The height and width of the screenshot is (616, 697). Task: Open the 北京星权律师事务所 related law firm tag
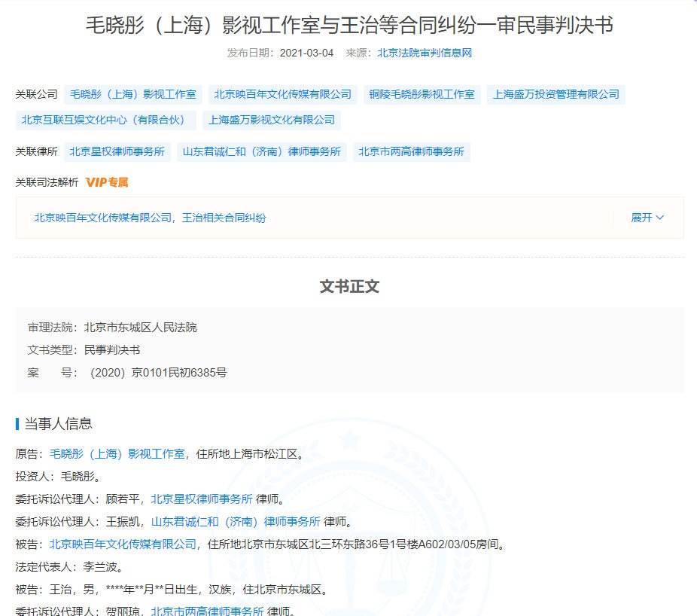tap(117, 151)
